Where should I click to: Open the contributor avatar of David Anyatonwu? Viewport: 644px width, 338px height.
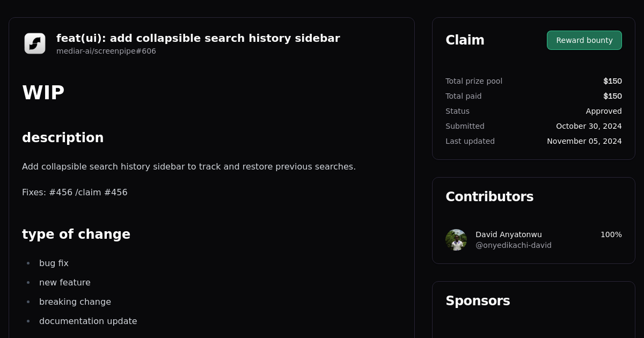456,240
